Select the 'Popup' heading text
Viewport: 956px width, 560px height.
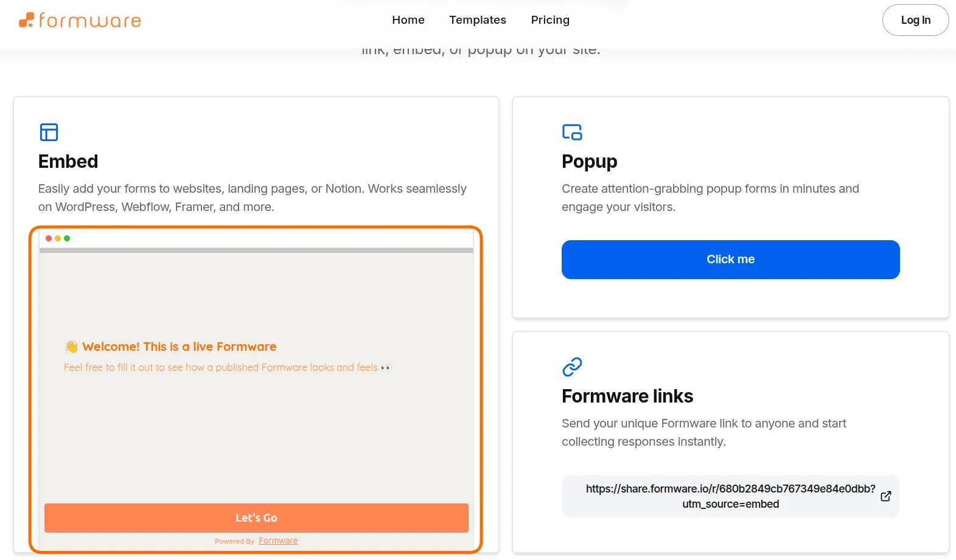(589, 161)
